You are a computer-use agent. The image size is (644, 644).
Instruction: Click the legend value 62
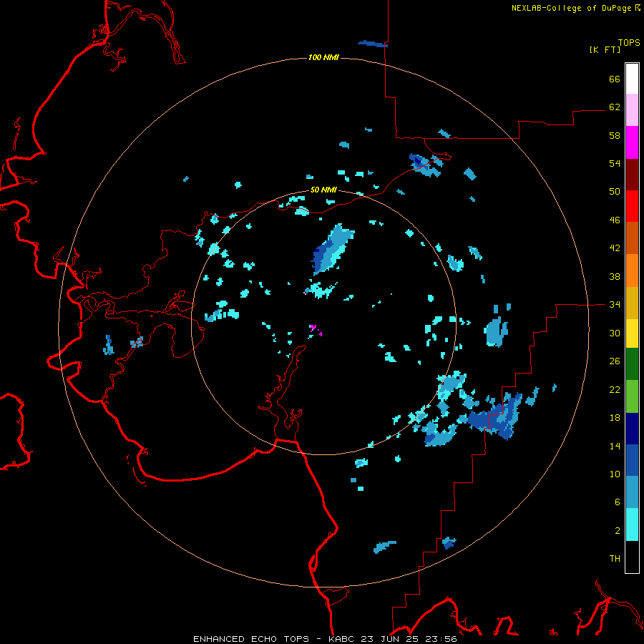pos(615,107)
